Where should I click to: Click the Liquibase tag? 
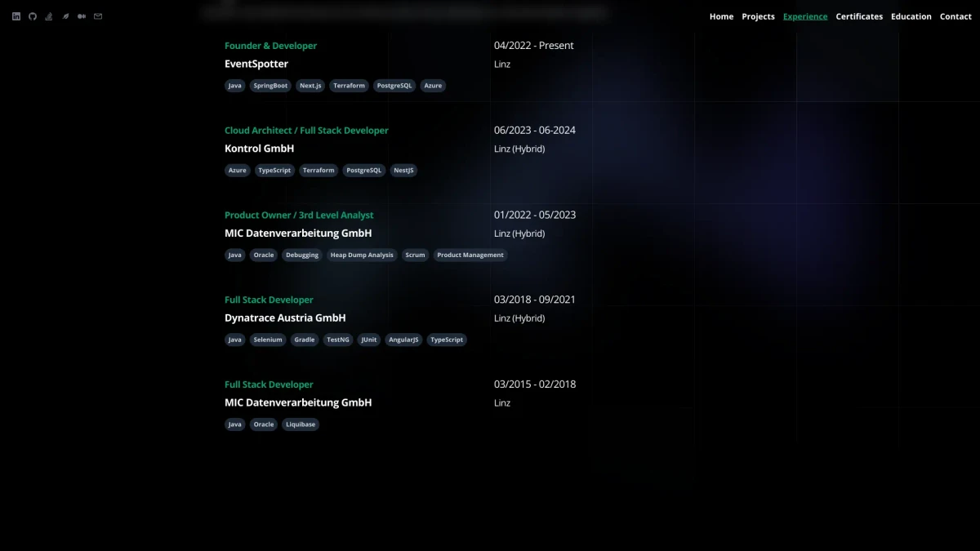coord(301,424)
